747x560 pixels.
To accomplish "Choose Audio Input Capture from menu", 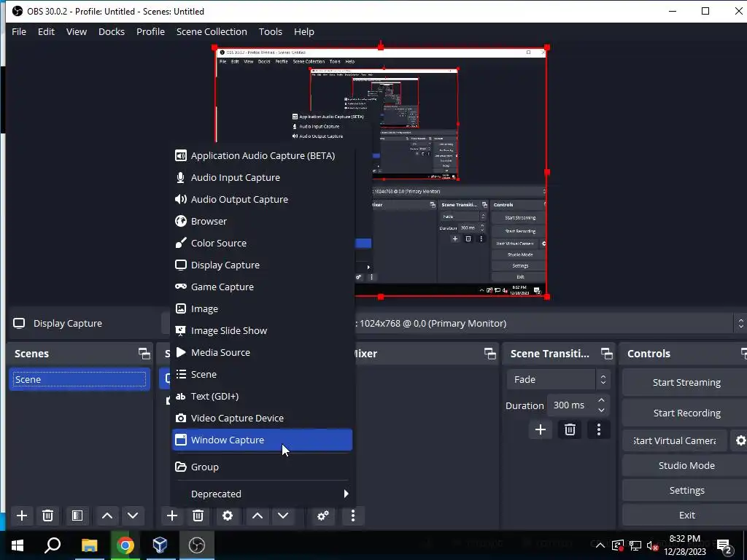I will click(262, 178).
